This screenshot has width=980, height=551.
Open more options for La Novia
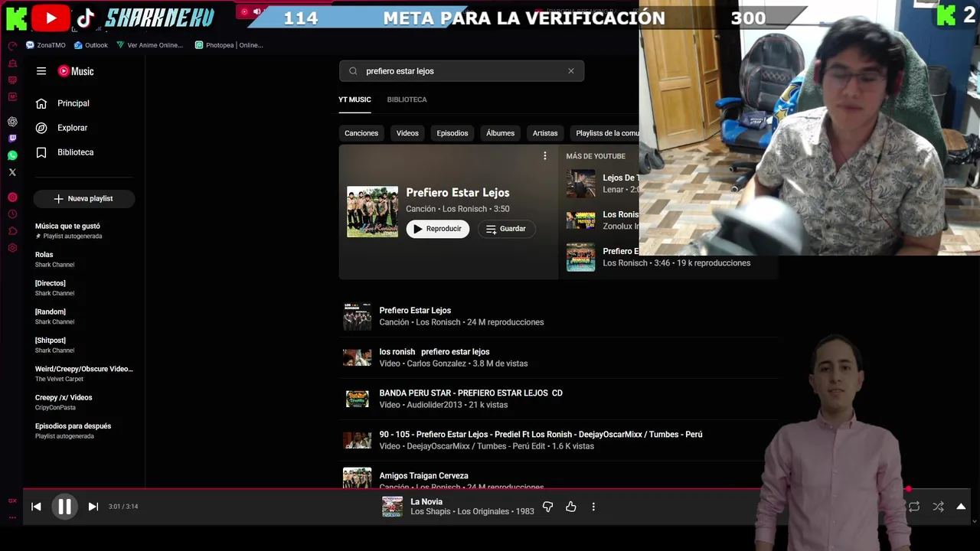click(x=593, y=507)
